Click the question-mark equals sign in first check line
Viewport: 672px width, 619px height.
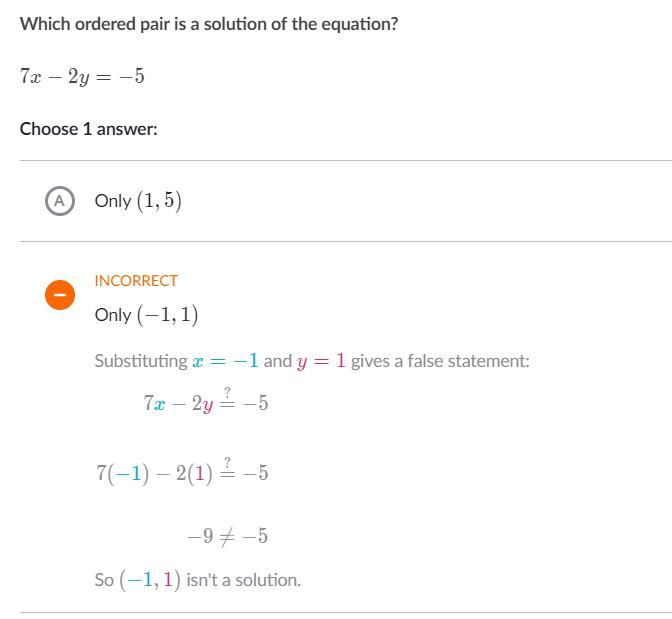pos(228,400)
